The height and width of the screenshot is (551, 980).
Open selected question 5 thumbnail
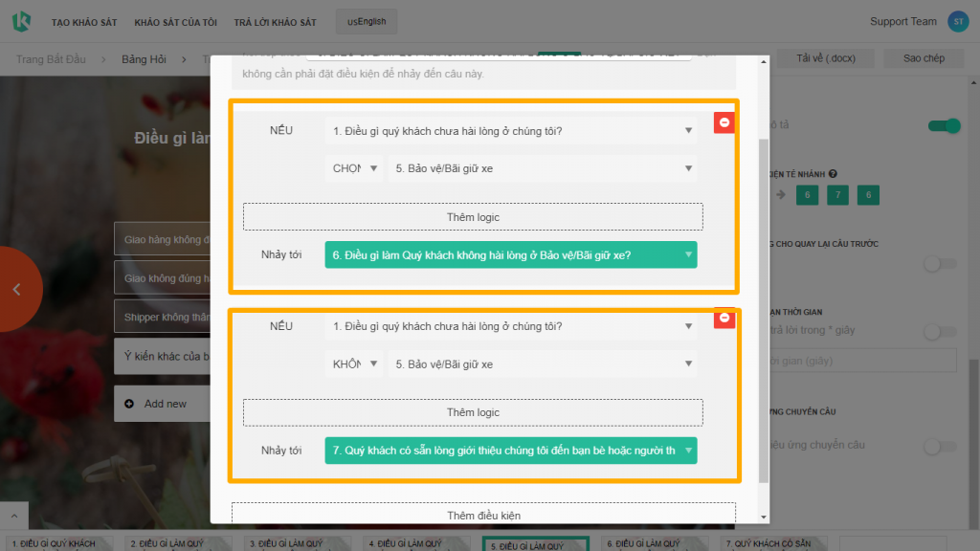(536, 544)
